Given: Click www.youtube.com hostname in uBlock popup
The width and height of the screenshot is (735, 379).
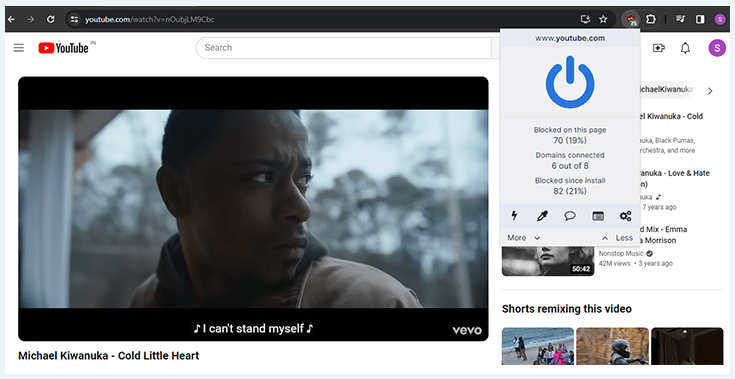Looking at the screenshot, I should coord(570,38).
